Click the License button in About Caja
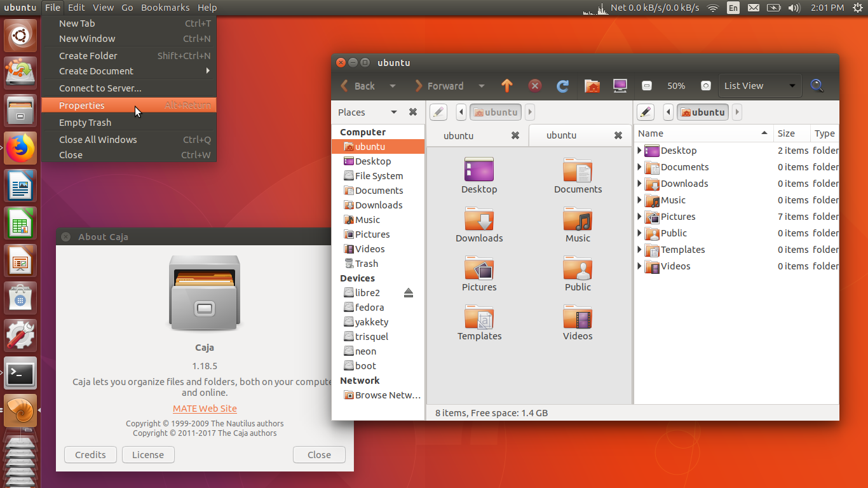The width and height of the screenshot is (868, 488). 148,455
